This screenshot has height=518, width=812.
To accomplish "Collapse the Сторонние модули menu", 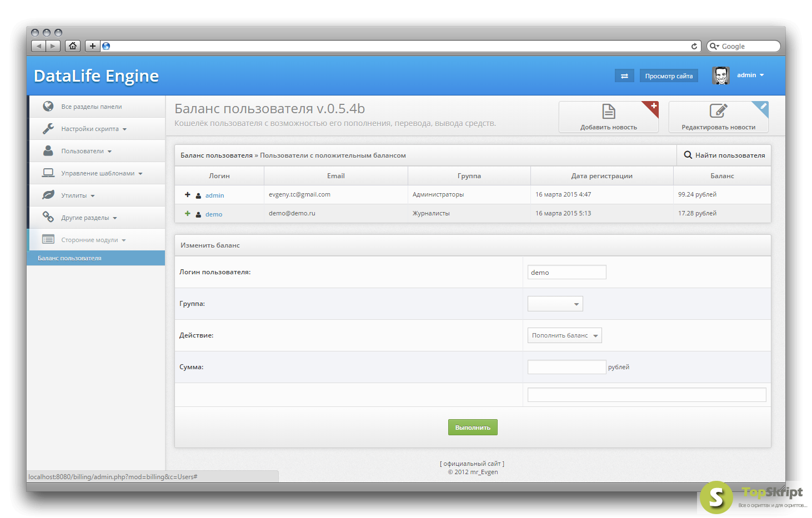I will 124,240.
